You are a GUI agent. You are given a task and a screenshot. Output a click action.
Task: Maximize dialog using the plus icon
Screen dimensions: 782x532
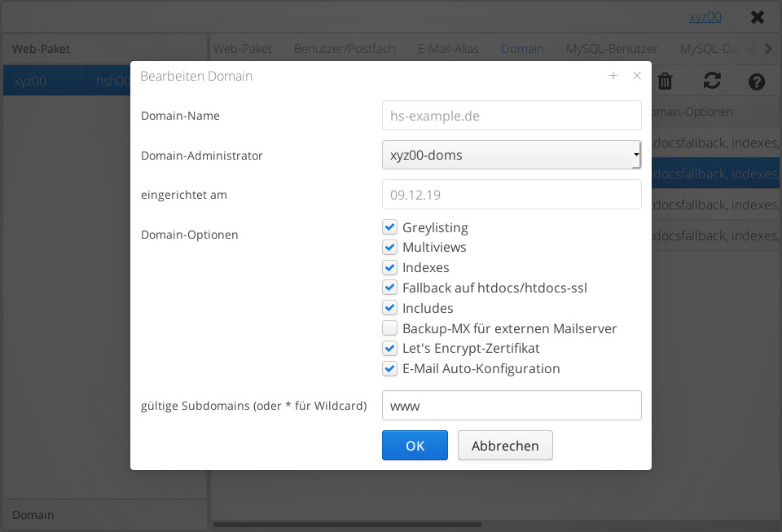pos(613,75)
